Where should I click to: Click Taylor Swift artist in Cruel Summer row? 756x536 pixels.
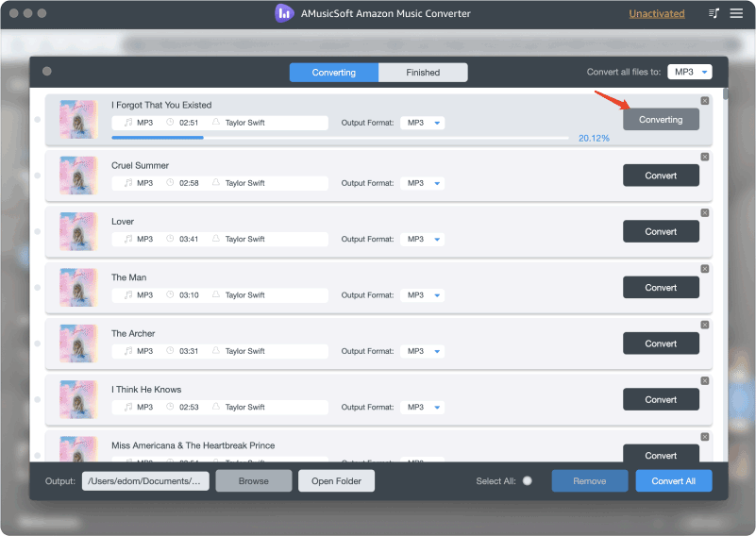pos(245,183)
